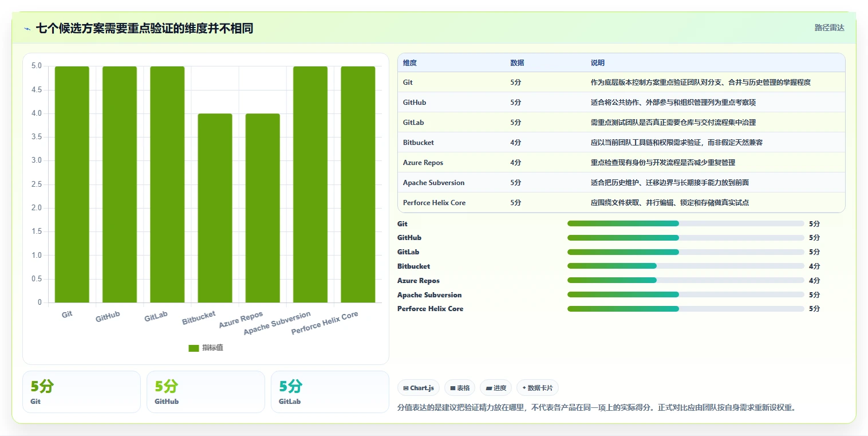Click the 维度 column header
Screen dimensions: 868x436
coord(410,63)
